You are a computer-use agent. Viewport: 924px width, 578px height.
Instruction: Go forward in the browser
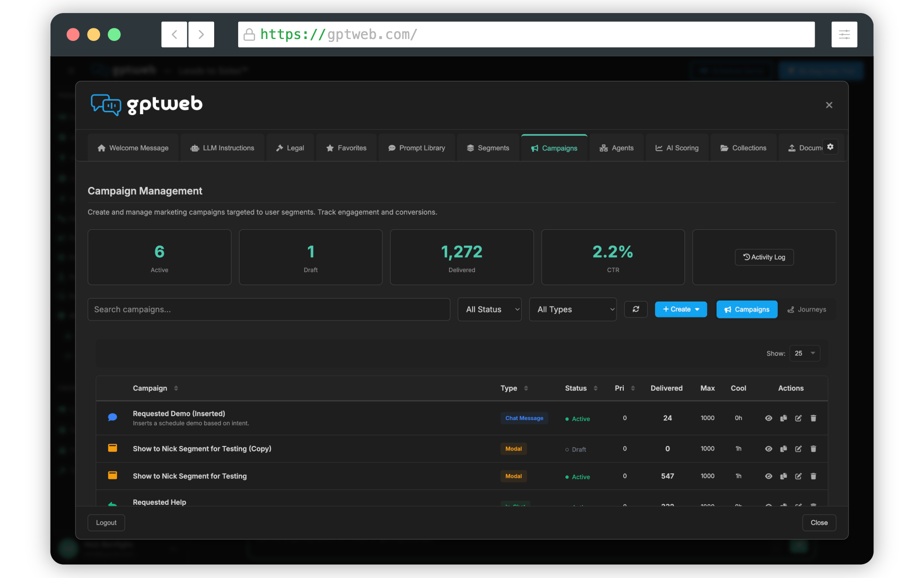click(x=201, y=34)
